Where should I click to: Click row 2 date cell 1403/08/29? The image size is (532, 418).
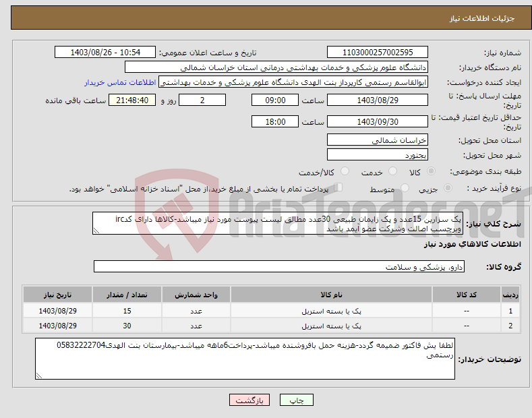57,326
